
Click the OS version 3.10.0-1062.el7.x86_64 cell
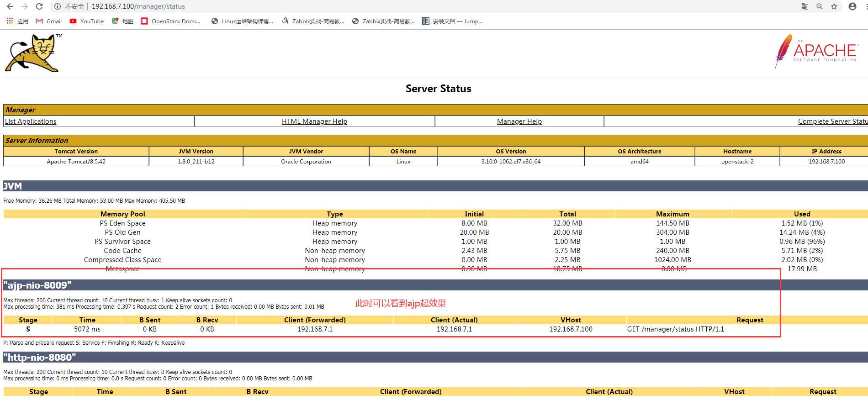tap(511, 162)
